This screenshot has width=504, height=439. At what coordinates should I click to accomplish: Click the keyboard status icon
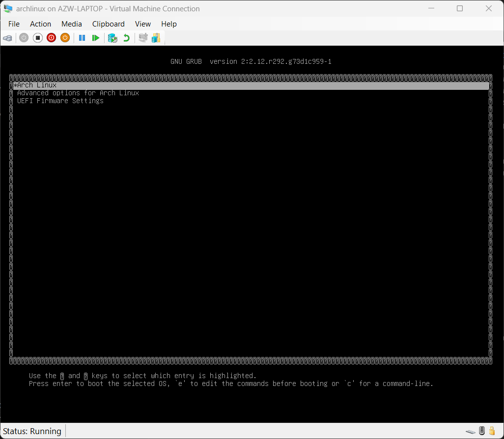click(x=471, y=432)
